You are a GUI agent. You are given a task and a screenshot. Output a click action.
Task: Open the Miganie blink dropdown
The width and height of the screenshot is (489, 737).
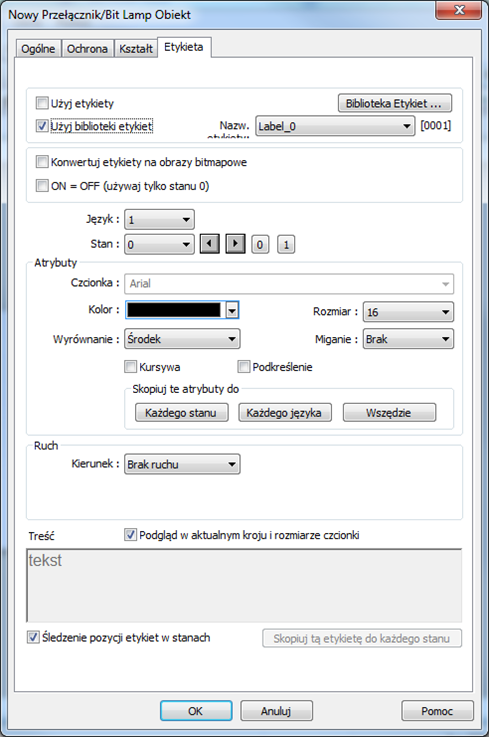point(408,339)
